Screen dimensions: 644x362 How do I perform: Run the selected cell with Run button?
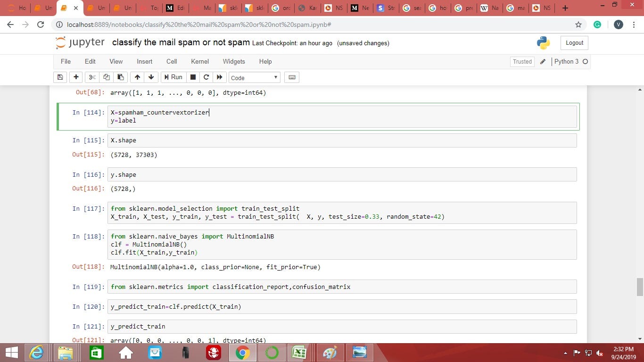(173, 77)
